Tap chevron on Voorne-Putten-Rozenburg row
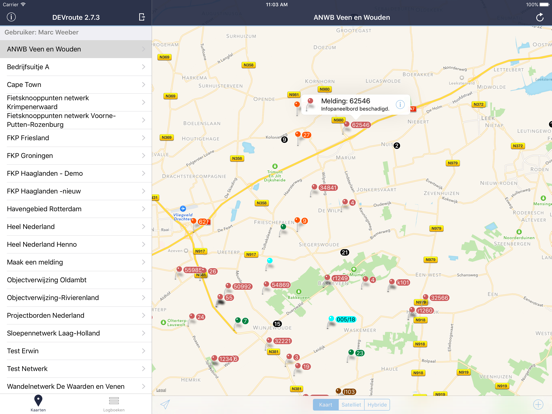The height and width of the screenshot is (414, 552). click(x=144, y=120)
